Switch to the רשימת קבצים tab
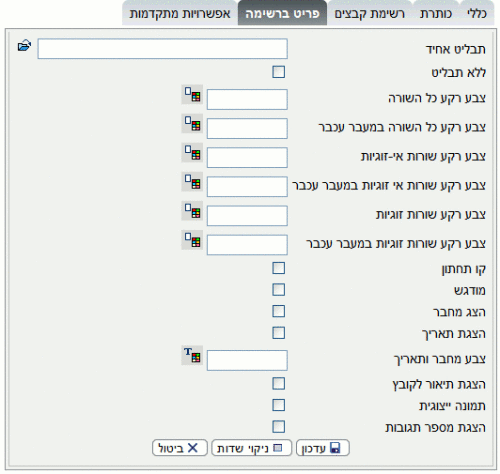This screenshot has width=500, height=474. click(370, 13)
